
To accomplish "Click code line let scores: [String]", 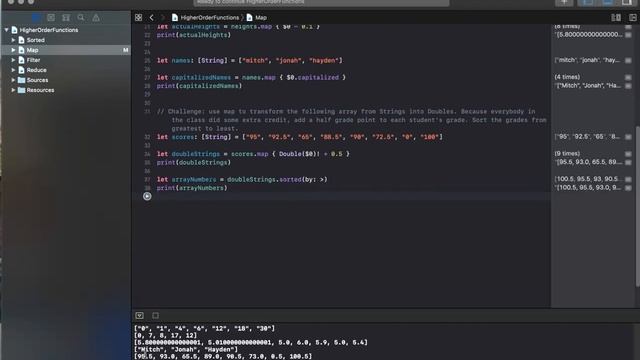I will 300,137.
